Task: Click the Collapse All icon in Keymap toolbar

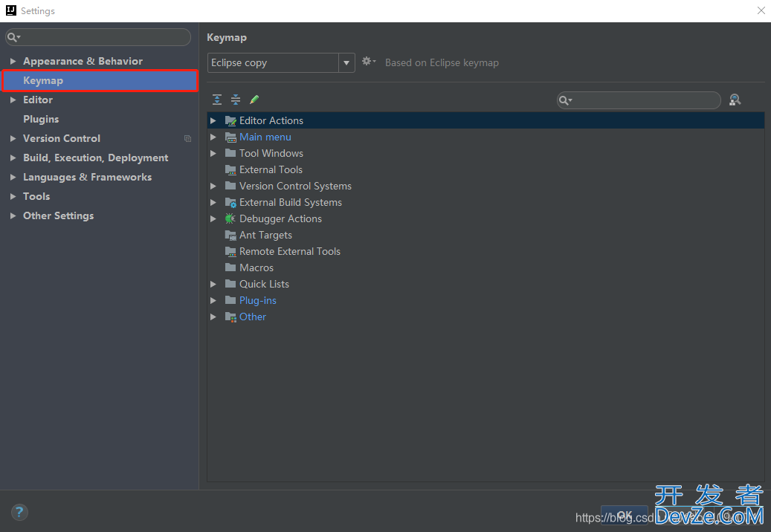Action: click(x=236, y=100)
